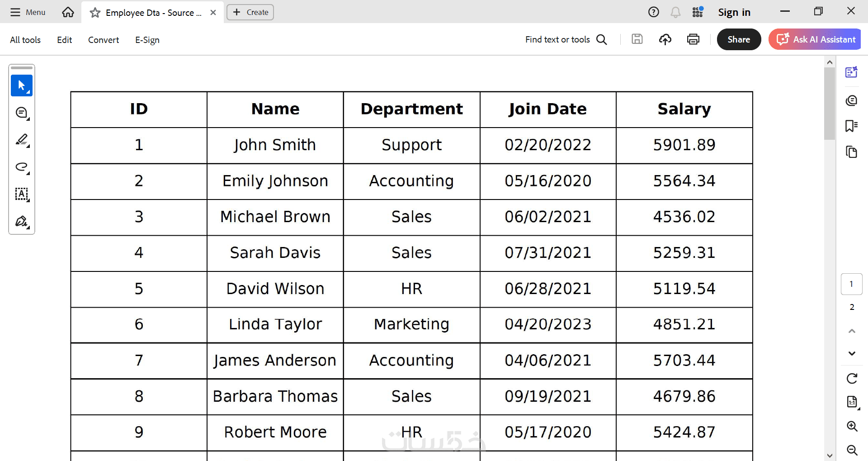Click the Share button

point(739,39)
